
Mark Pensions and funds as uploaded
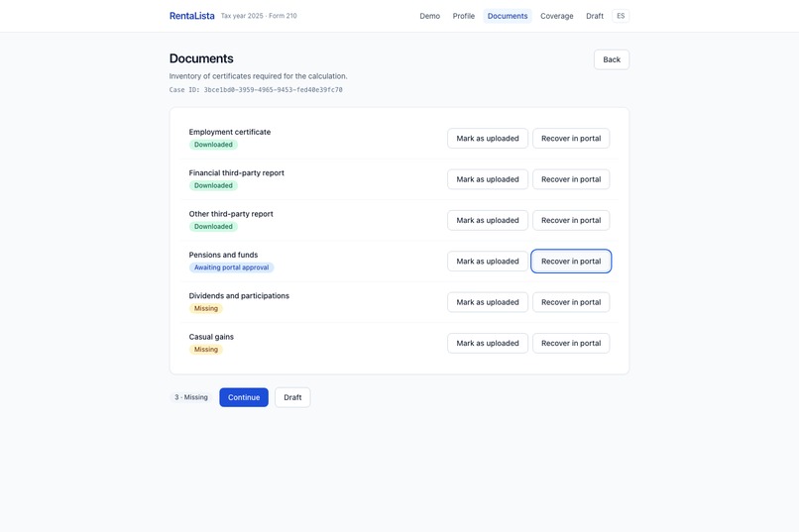487,262
